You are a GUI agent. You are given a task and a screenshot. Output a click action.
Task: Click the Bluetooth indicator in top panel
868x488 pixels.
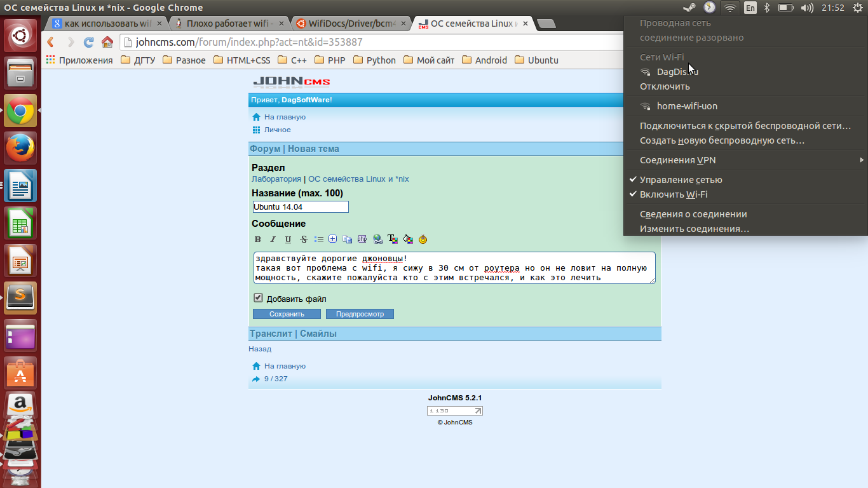coord(767,8)
